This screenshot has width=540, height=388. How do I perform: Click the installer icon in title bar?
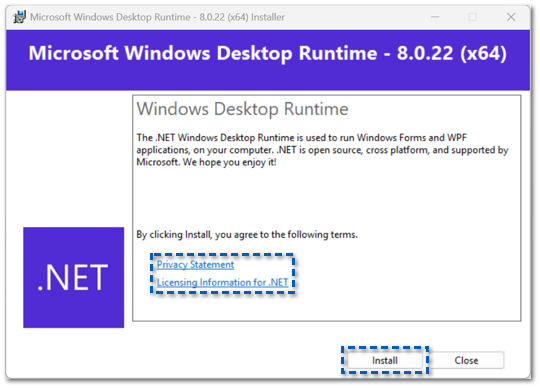tap(19, 17)
